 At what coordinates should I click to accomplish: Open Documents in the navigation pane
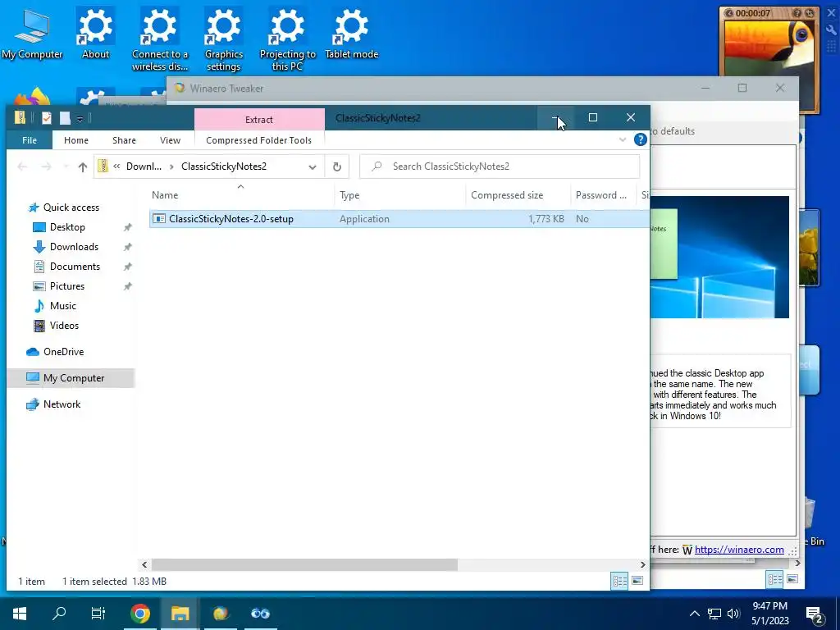click(x=75, y=267)
